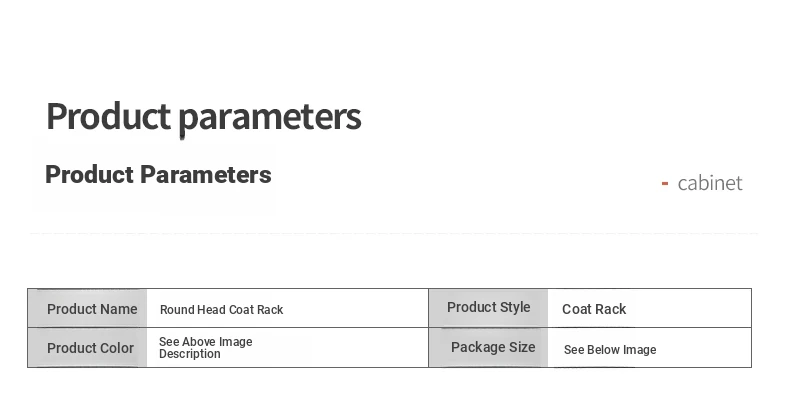Image resolution: width=790 pixels, height=396 pixels.
Task: Select the 'Product Color' label cell
Action: (87, 348)
